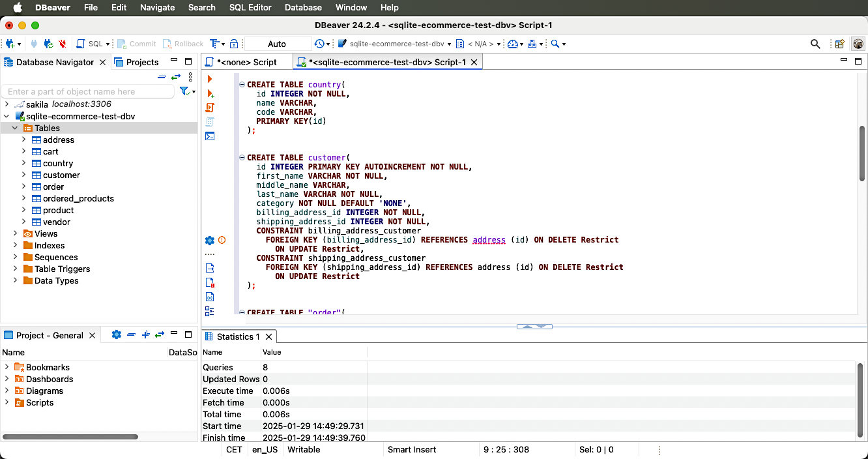Click the search magnifier icon at toolbar right
Screen dimensions: 868x459
click(x=815, y=44)
